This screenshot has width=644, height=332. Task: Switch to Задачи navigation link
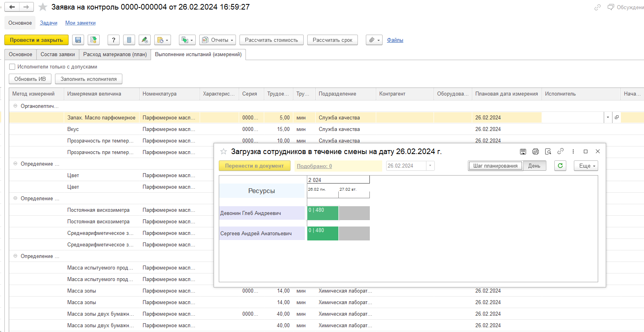click(49, 23)
